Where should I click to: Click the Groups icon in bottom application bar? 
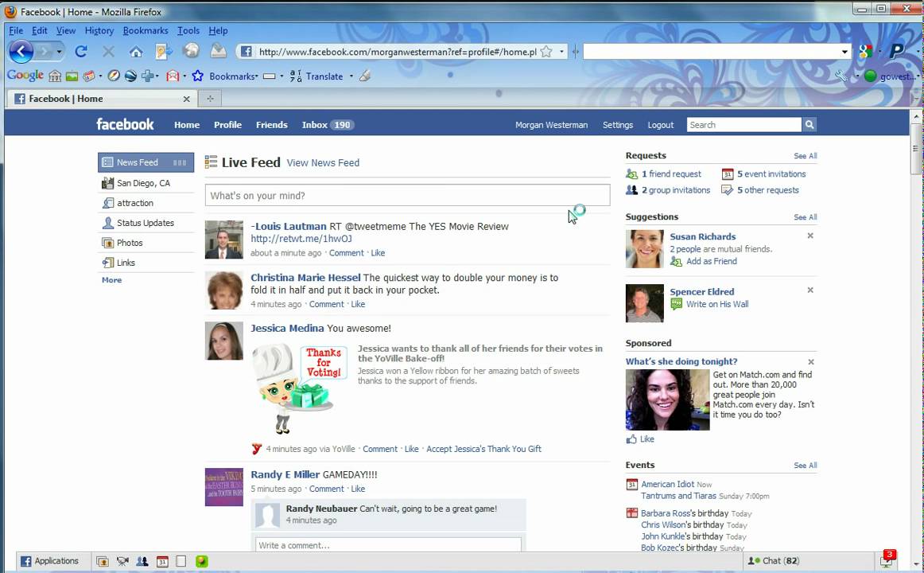coord(142,561)
